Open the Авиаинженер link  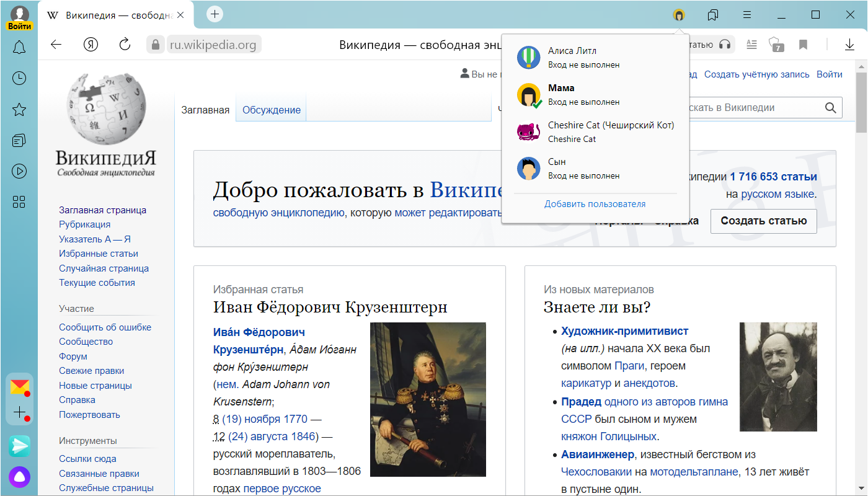(598, 454)
